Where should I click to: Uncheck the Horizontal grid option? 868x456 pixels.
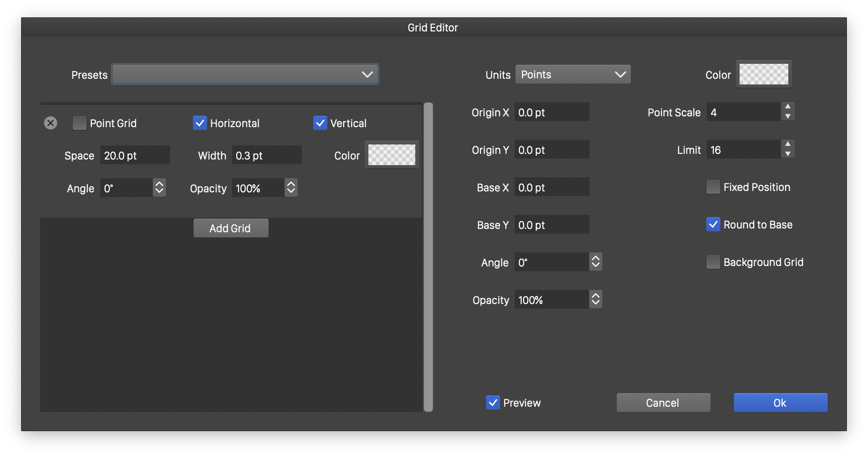click(x=200, y=123)
